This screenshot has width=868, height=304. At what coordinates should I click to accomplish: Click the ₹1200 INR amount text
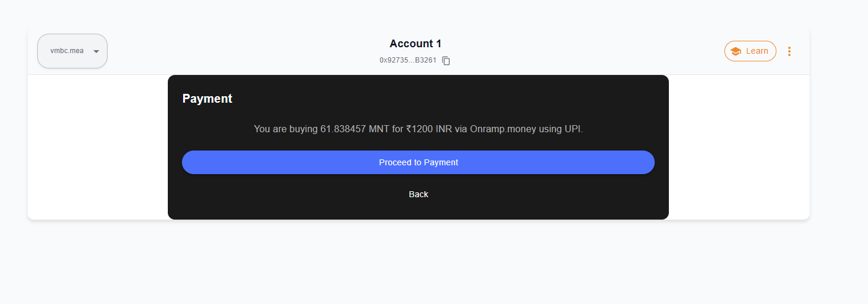point(429,129)
